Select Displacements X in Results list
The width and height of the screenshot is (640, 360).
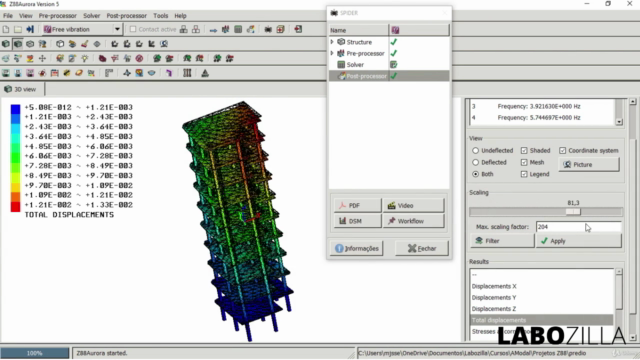[x=541, y=286]
